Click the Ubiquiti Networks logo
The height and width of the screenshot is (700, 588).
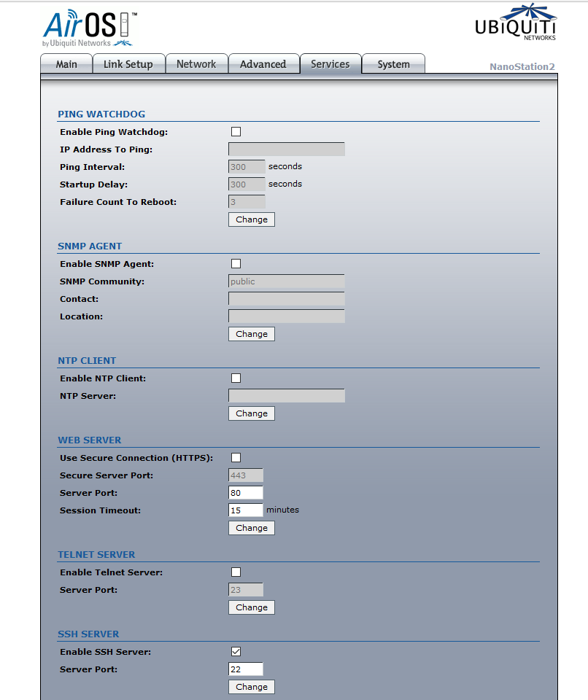click(516, 22)
